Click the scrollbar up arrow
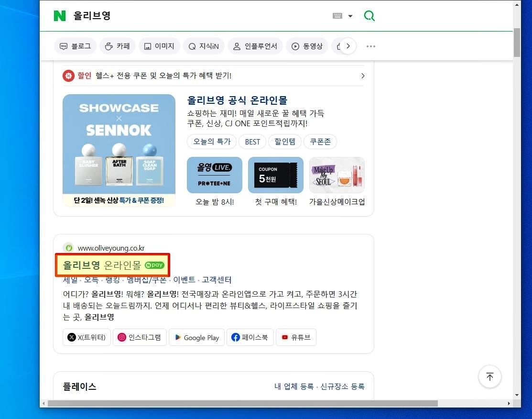Viewport: 532px width, 419px height. click(517, 5)
